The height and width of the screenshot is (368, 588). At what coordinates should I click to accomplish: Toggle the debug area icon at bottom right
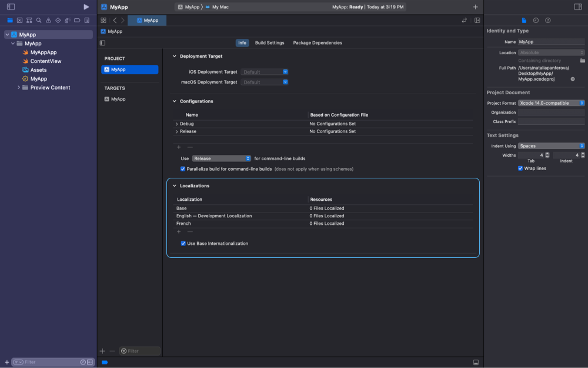pos(476,362)
